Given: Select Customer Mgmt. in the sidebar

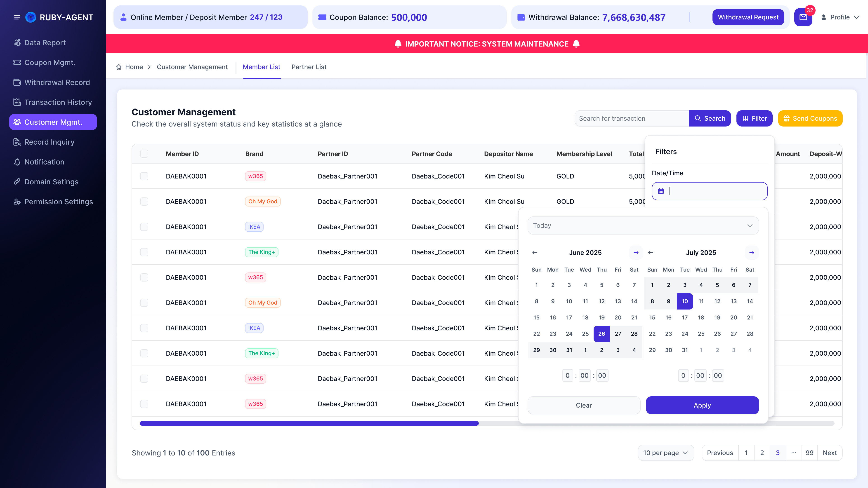Looking at the screenshot, I should (53, 122).
